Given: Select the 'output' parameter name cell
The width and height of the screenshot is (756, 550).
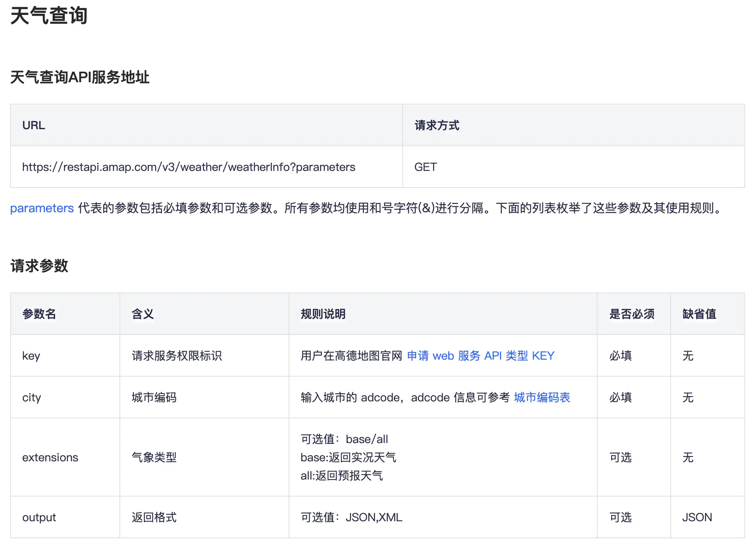Looking at the screenshot, I should pos(65,517).
